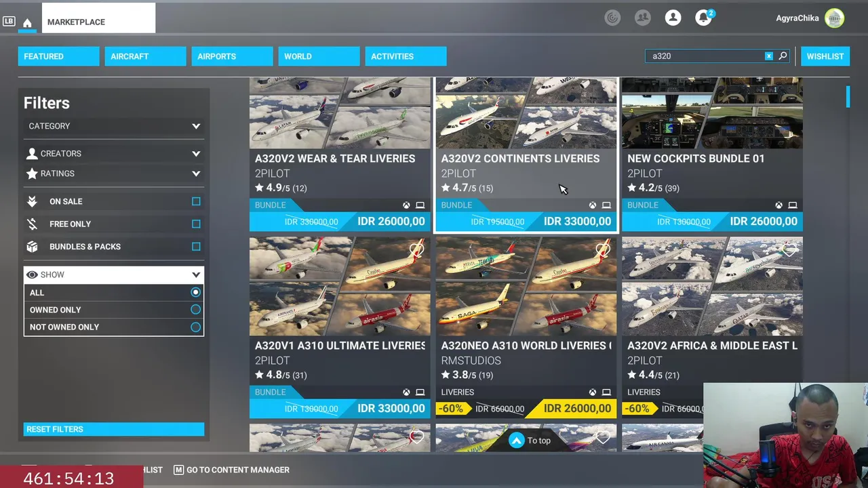Buy Wear & Tear Liveries for IDR 26000,00

click(x=340, y=222)
